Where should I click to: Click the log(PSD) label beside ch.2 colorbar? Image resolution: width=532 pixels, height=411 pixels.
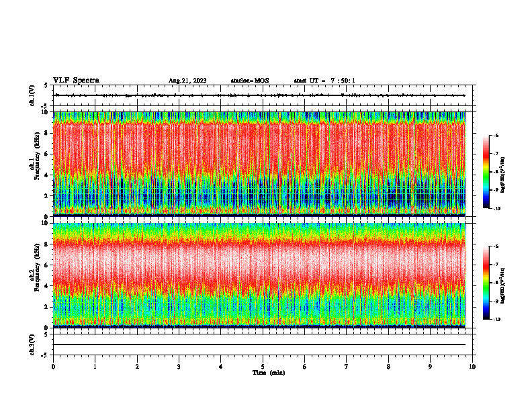click(502, 285)
